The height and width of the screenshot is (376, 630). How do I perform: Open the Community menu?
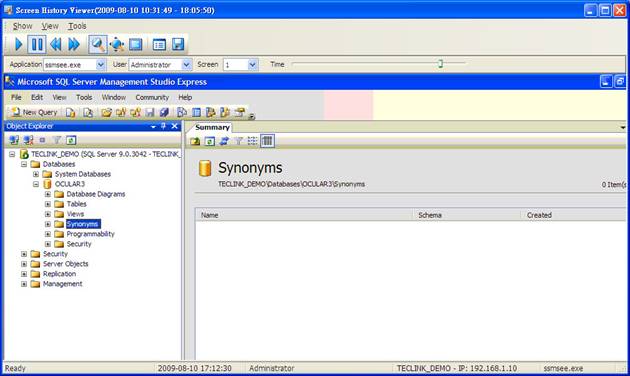click(x=152, y=97)
